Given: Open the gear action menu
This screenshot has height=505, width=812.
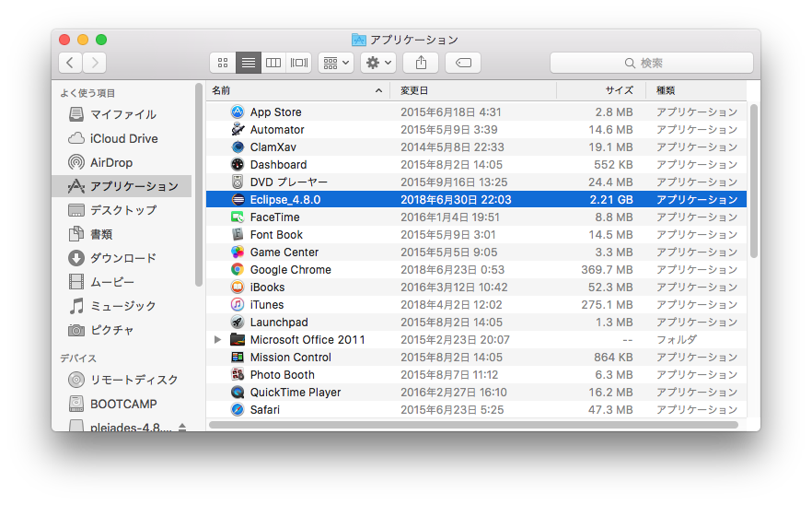Looking at the screenshot, I should point(378,63).
